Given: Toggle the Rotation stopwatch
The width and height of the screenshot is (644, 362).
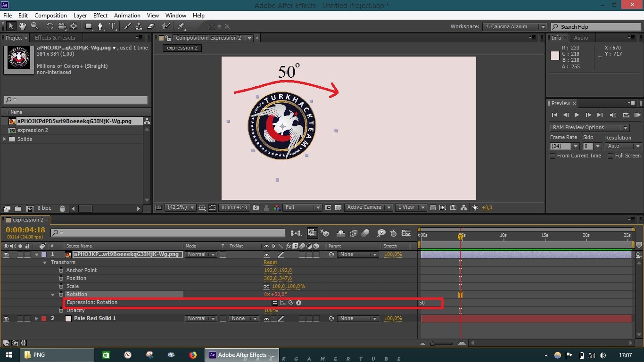Looking at the screenshot, I should click(x=61, y=295).
